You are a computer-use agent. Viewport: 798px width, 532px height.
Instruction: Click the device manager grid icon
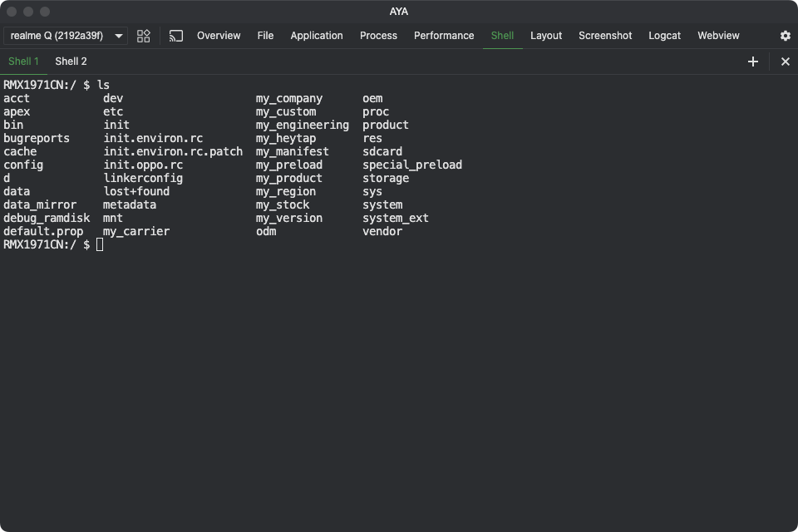(x=144, y=36)
